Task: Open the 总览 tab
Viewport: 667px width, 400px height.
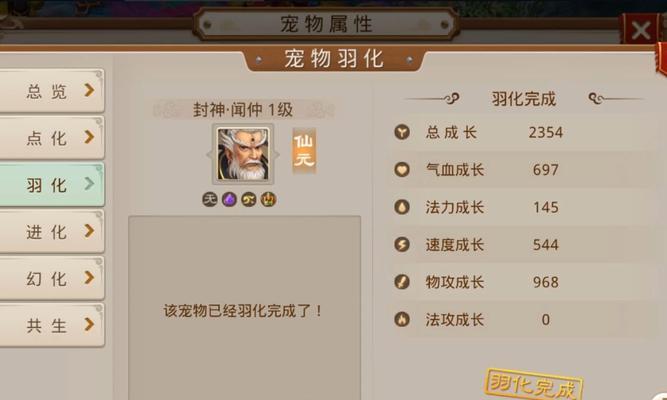Action: pyautogui.click(x=51, y=91)
